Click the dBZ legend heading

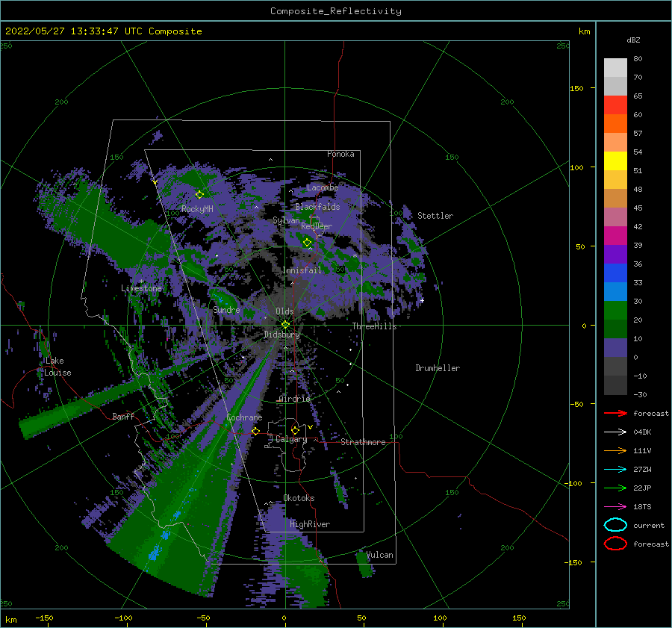633,40
